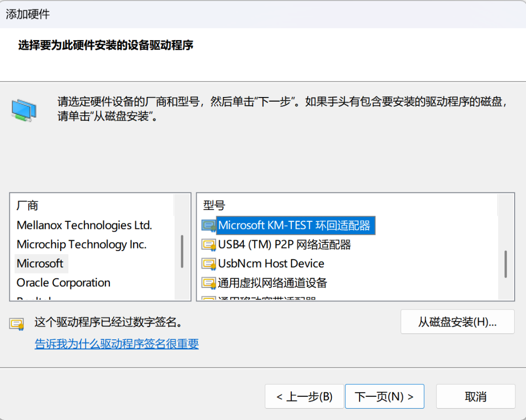Screen dimensions: 526x420
Task: Click the icon beside 通用虚拟网络通道设备
Action: click(x=209, y=283)
